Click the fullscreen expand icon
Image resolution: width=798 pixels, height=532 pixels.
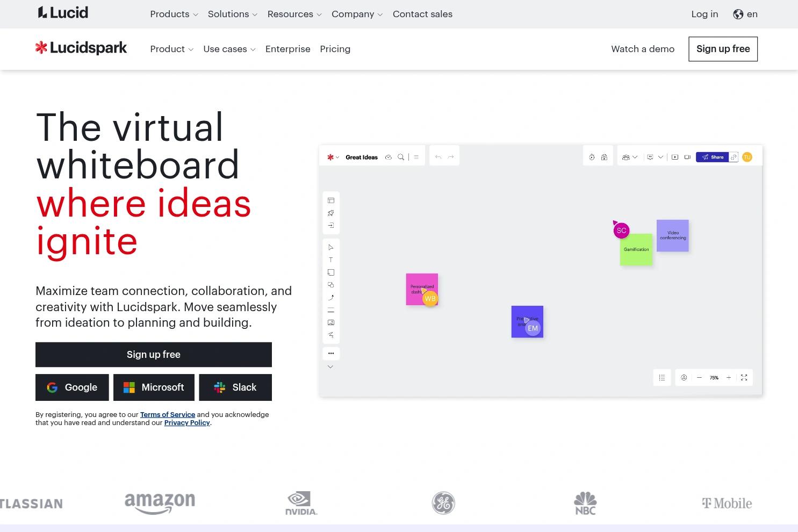pos(744,377)
